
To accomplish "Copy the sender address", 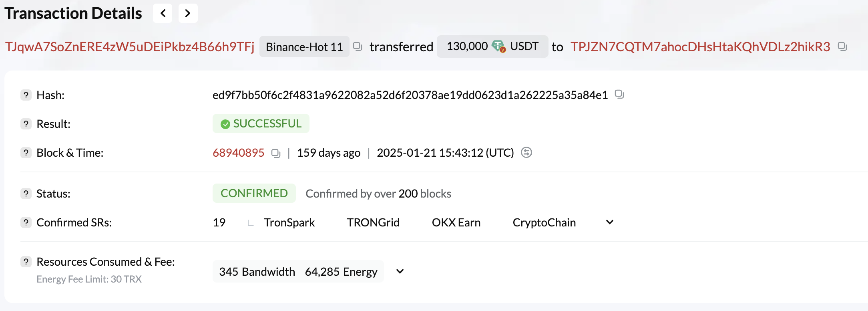I will (358, 46).
